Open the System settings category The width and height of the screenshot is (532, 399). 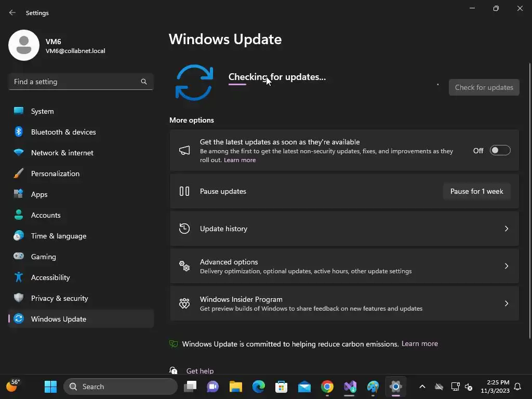click(81, 111)
